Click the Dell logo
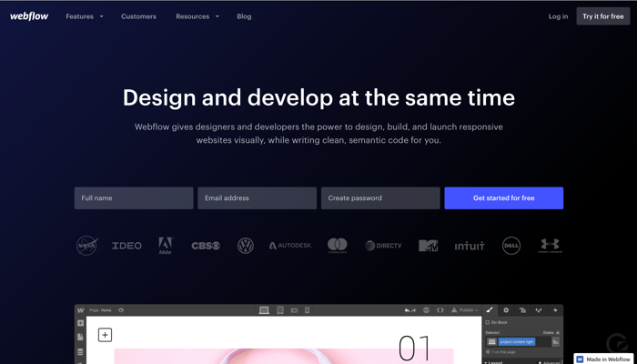Image resolution: width=637 pixels, height=364 pixels. (x=511, y=246)
